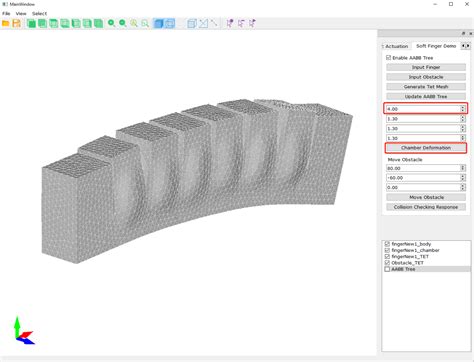Screen dimensions: 474x362
Task: Select Obstacle_TET in the model list
Action: click(x=407, y=263)
